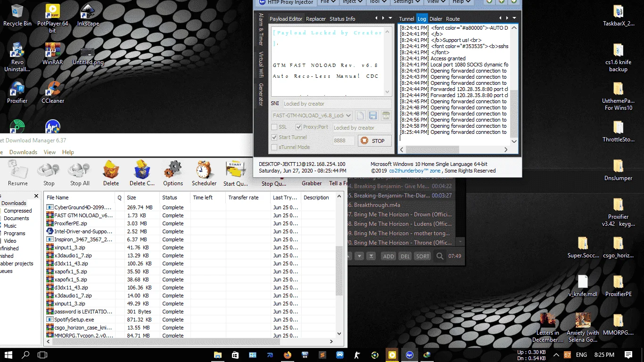The image size is (644, 362).
Task: Open the Tool menu dropdown
Action: [379, 2]
